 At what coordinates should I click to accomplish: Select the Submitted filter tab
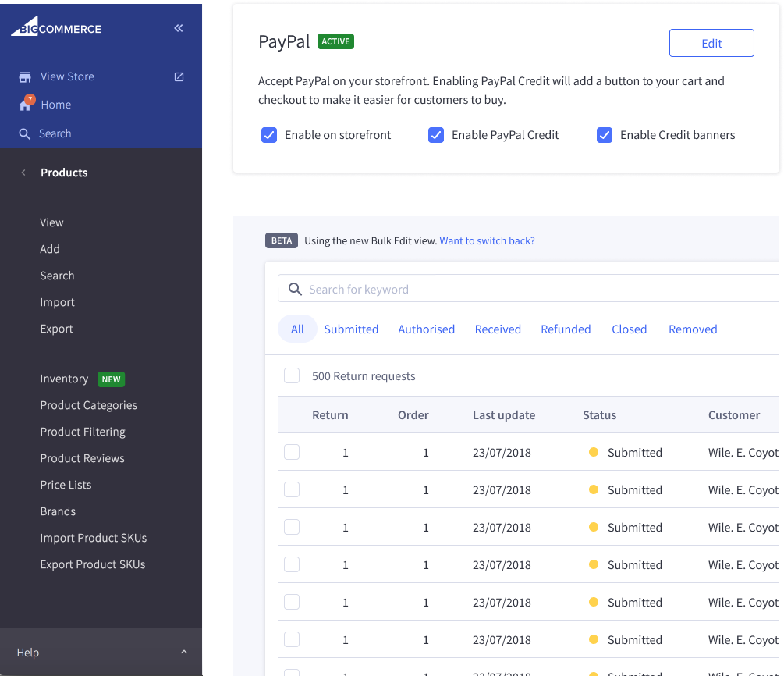(351, 329)
